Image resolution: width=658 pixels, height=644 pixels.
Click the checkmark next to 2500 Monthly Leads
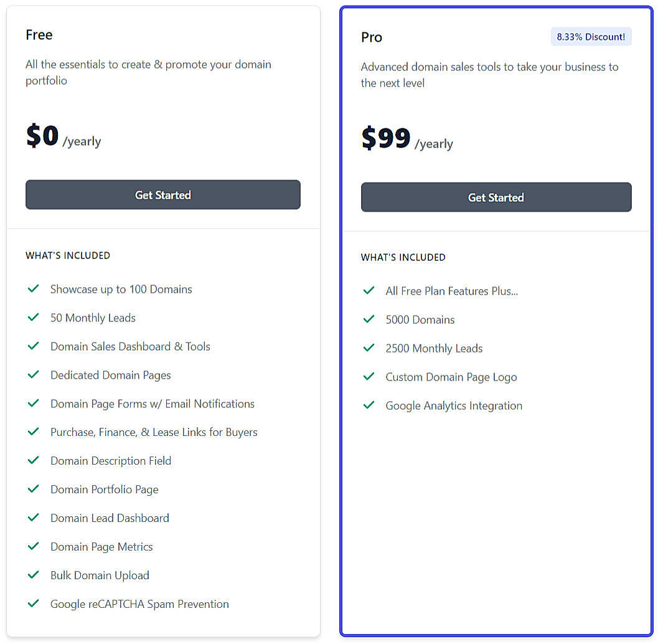[369, 348]
